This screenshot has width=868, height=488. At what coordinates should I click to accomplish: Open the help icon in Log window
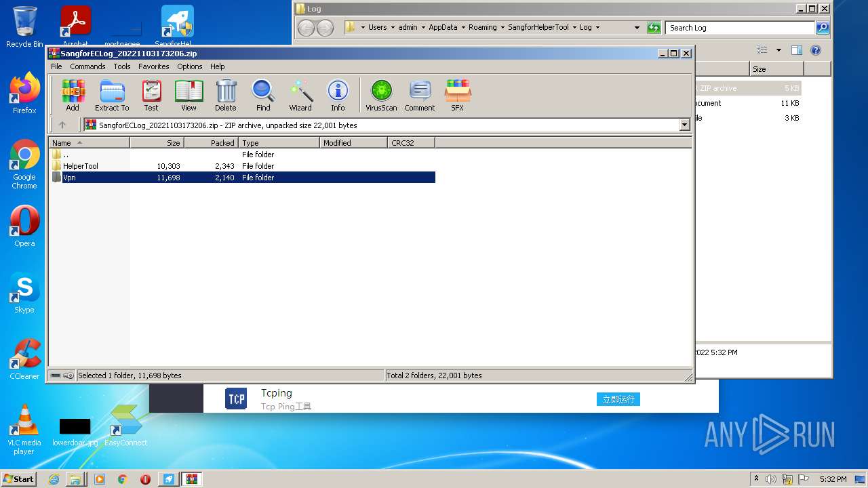pos(816,50)
